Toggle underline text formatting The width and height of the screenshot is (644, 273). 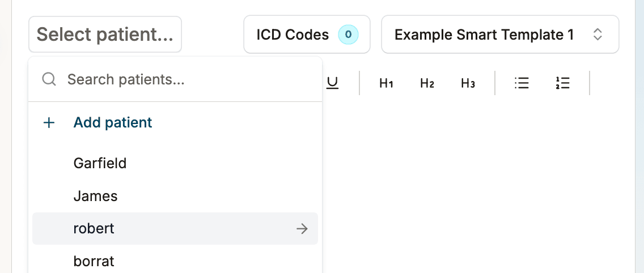pyautogui.click(x=333, y=83)
